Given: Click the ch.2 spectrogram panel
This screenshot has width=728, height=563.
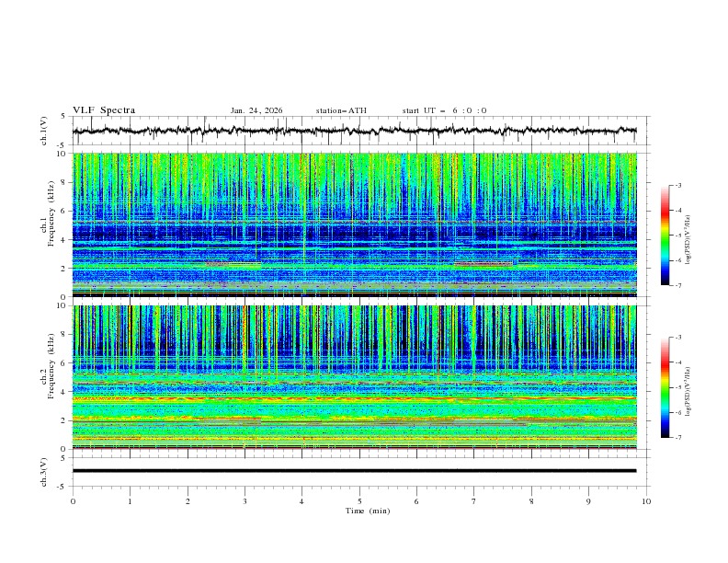Looking at the screenshot, I should (354, 377).
